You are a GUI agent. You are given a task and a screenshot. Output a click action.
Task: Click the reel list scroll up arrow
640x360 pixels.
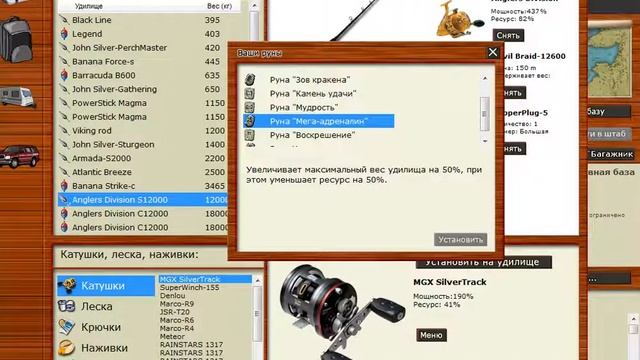tap(257, 280)
